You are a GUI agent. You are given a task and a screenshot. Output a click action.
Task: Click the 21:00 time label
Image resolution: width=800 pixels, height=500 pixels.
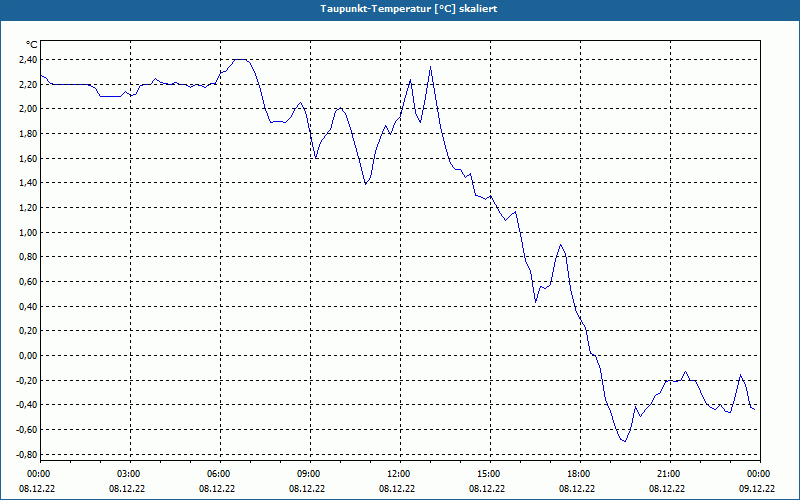670,474
